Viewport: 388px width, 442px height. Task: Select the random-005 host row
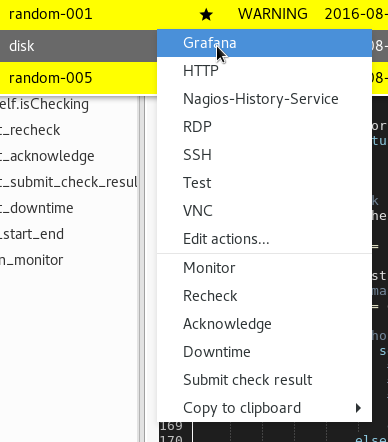click(78, 78)
